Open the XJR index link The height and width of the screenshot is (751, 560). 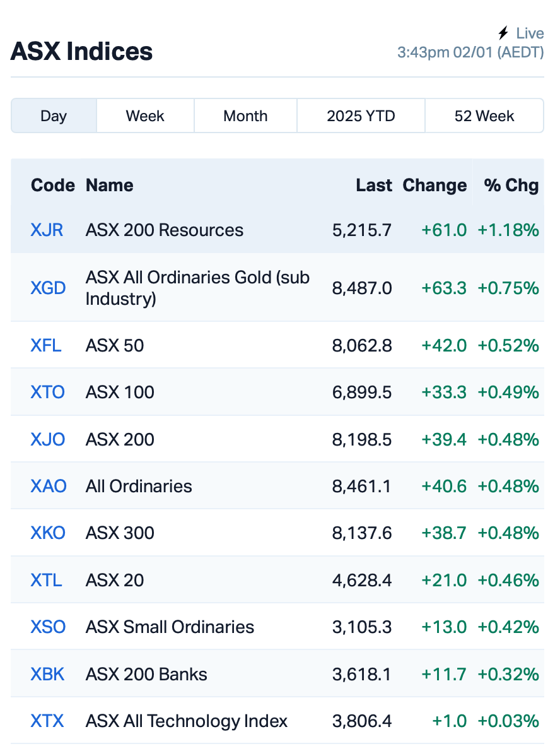tap(47, 230)
